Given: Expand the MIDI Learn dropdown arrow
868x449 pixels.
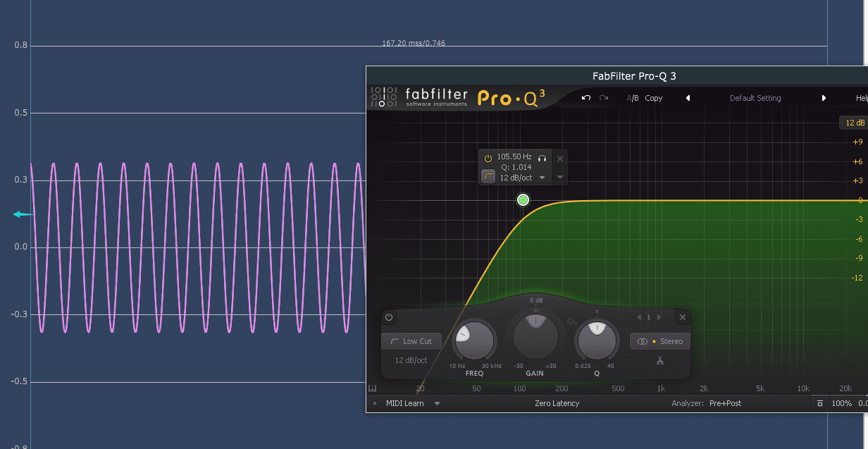Looking at the screenshot, I should 437,404.
